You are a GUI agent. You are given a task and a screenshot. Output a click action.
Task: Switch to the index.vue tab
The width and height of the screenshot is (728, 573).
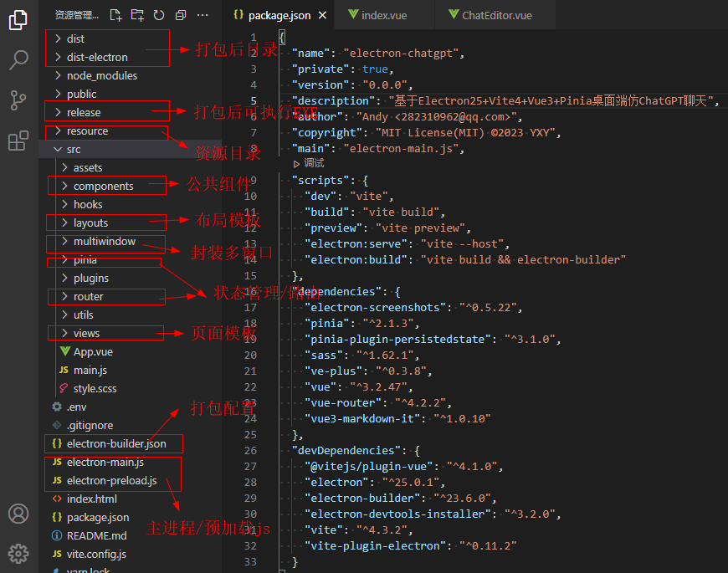click(x=381, y=15)
